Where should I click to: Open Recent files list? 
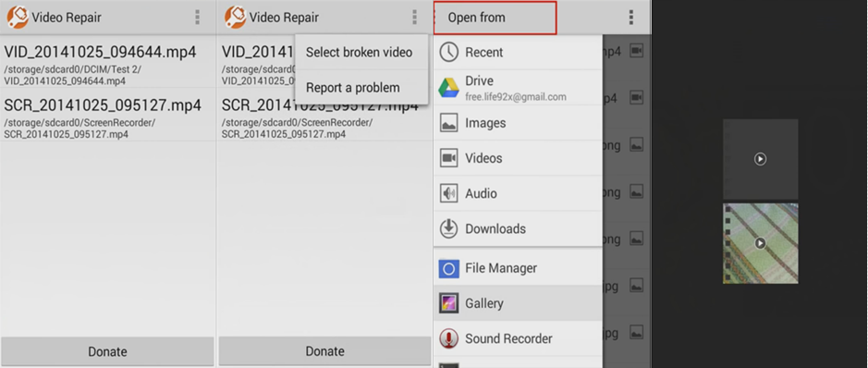tap(518, 52)
